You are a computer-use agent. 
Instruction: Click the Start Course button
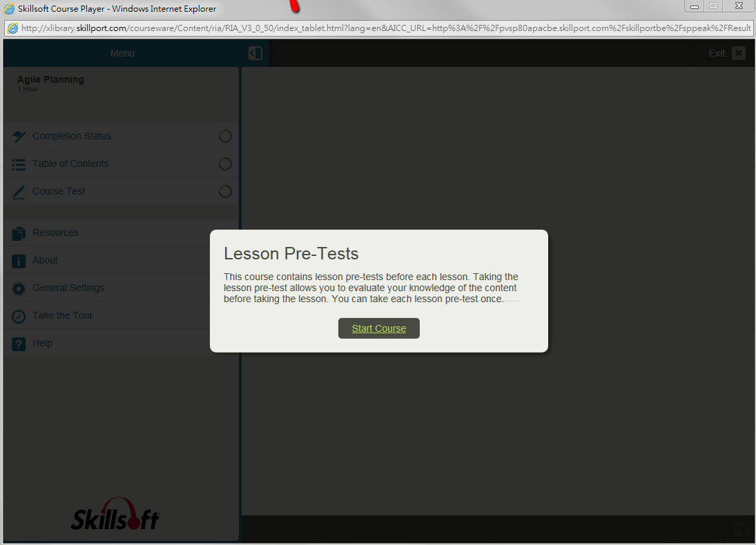coord(378,328)
